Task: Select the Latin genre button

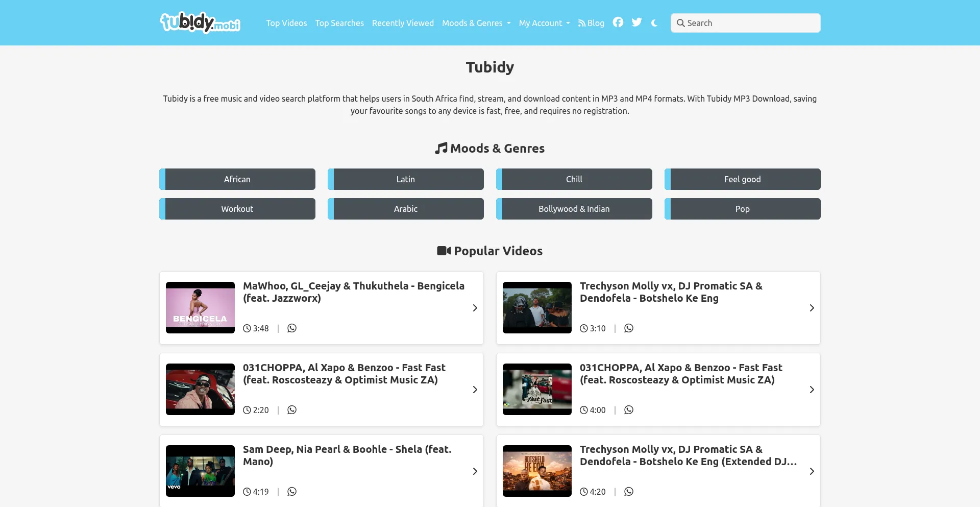Action: coord(406,179)
